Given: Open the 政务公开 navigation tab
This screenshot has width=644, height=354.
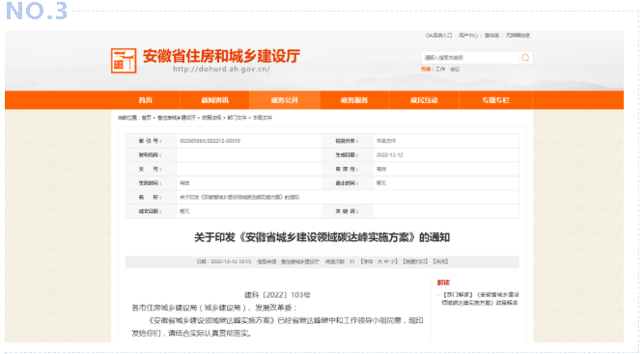Looking at the screenshot, I should pyautogui.click(x=285, y=100).
